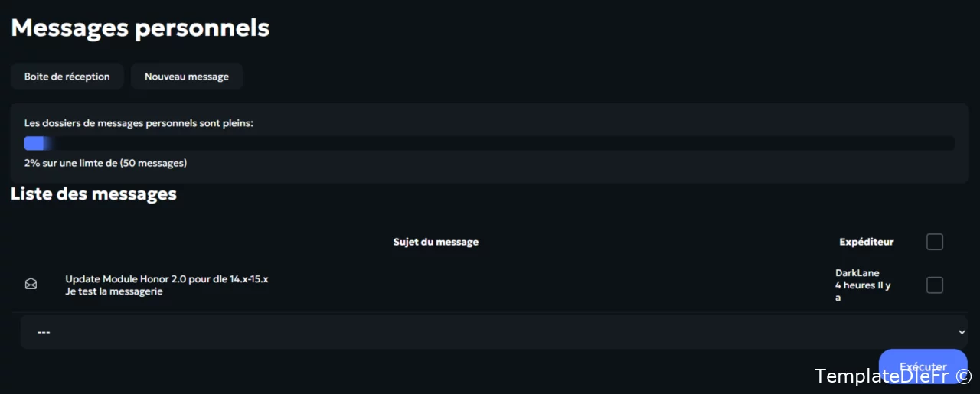Screen dimensions: 980x394
Task: Open sender DarkLane's profile link
Action: 857,273
